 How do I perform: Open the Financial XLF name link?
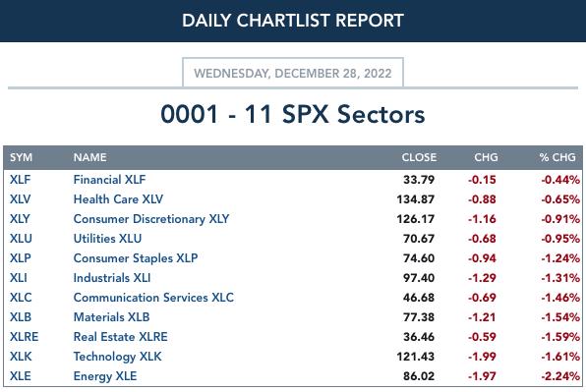pos(109,180)
